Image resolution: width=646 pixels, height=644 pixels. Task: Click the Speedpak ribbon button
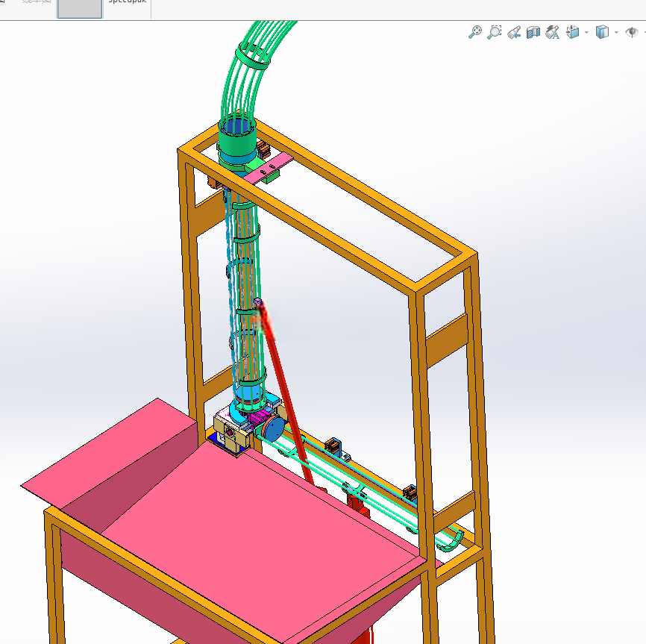tap(127, 7)
